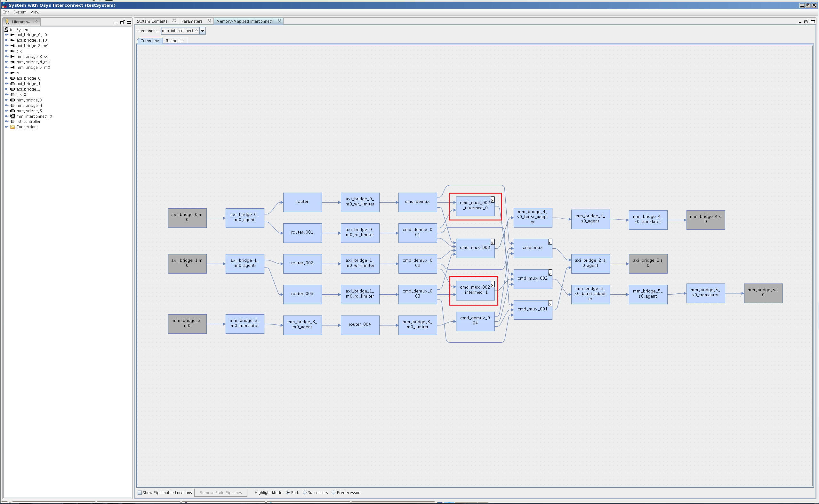Click the small expand icon on cmd_mux_003 block

coord(492,242)
